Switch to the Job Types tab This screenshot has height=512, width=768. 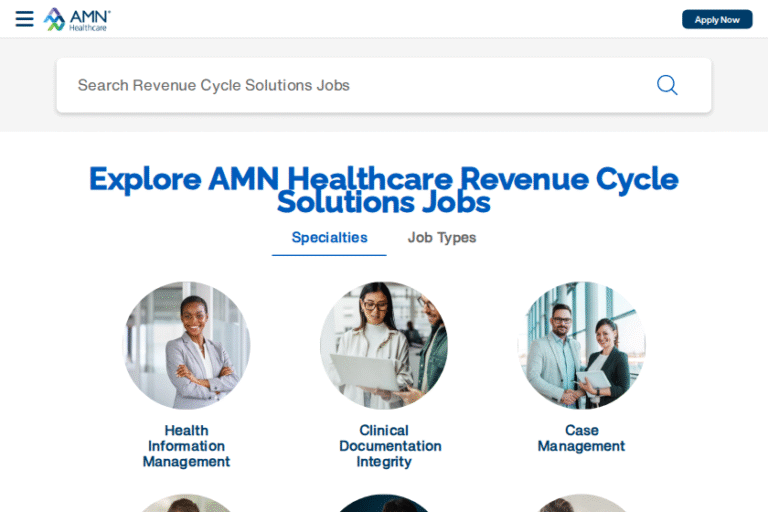(442, 237)
